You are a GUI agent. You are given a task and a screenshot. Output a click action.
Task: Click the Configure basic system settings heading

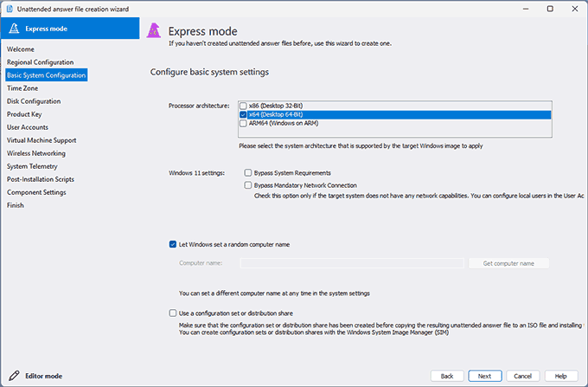(x=209, y=72)
